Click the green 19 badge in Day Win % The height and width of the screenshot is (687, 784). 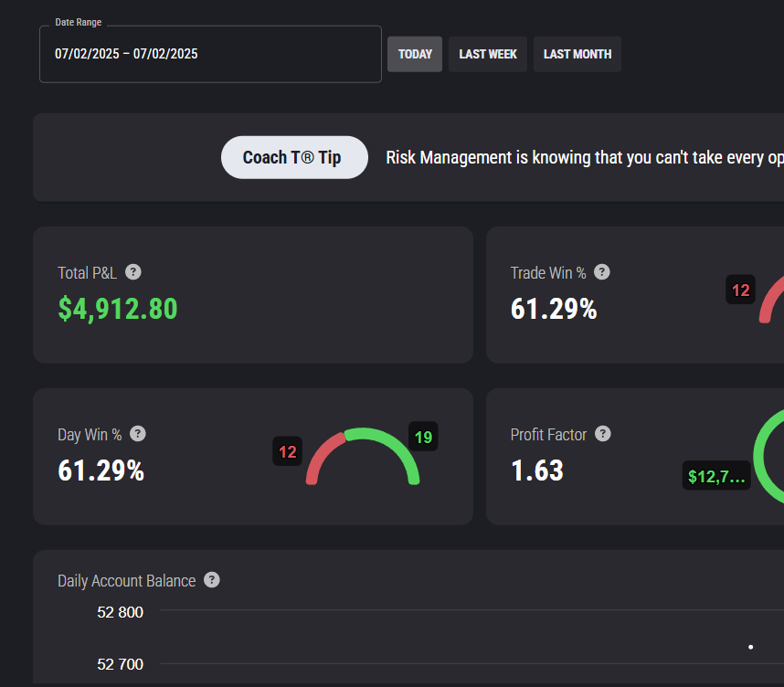pos(423,437)
